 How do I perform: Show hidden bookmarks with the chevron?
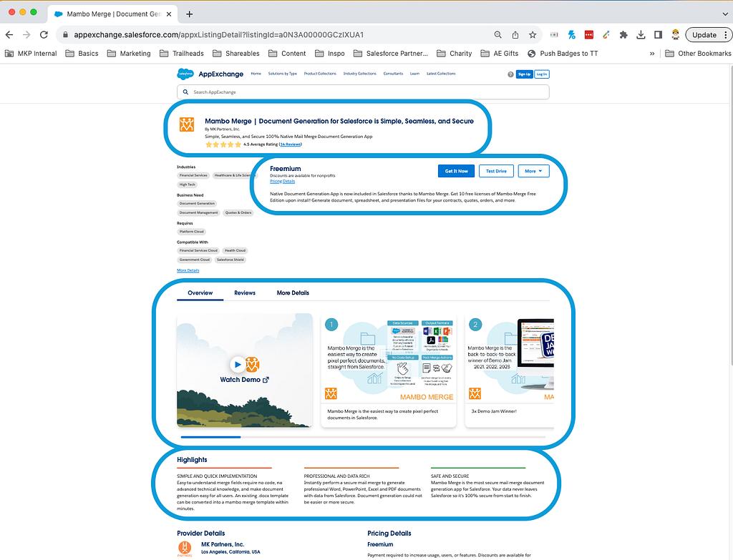pyautogui.click(x=651, y=54)
